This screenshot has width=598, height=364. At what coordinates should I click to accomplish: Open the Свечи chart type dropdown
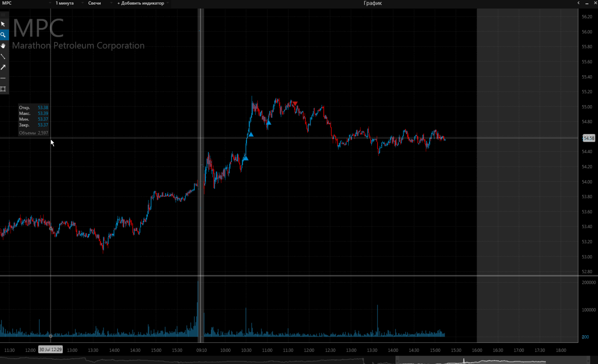pos(100,3)
